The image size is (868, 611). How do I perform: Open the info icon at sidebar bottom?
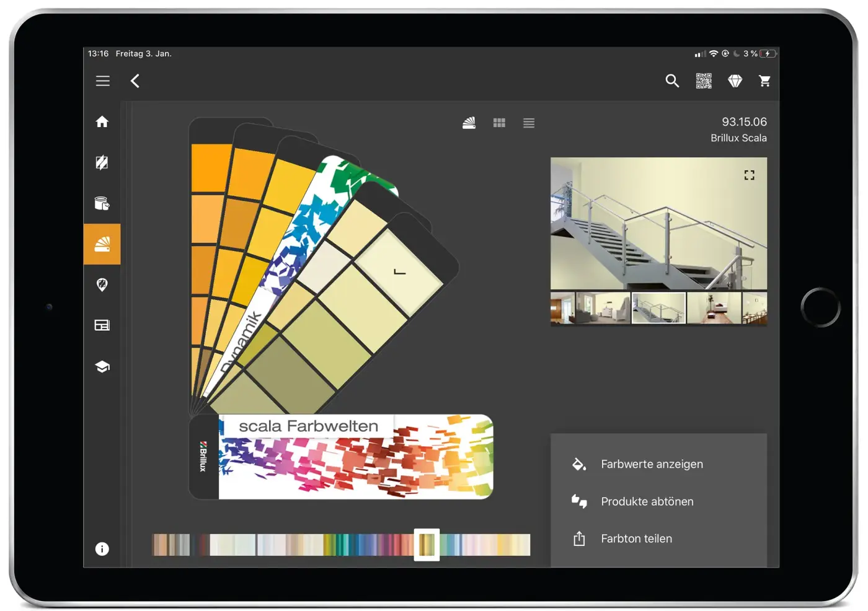tap(102, 549)
